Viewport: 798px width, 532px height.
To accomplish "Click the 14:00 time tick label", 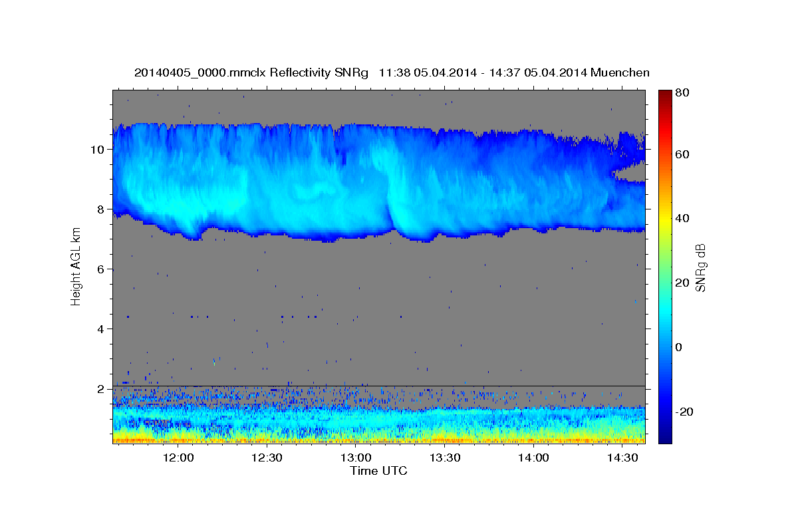I will tap(533, 458).
